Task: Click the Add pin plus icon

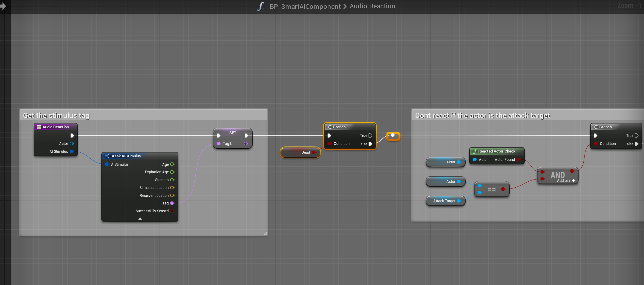Action: (x=573, y=180)
